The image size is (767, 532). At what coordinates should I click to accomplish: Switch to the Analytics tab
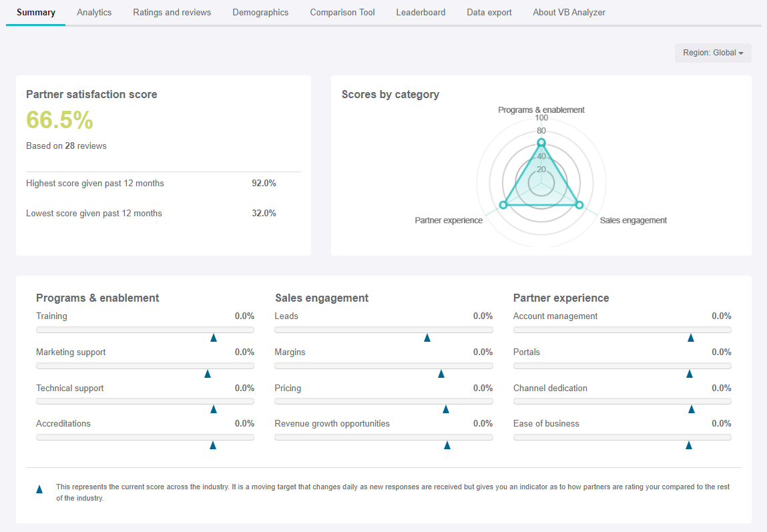click(x=94, y=13)
